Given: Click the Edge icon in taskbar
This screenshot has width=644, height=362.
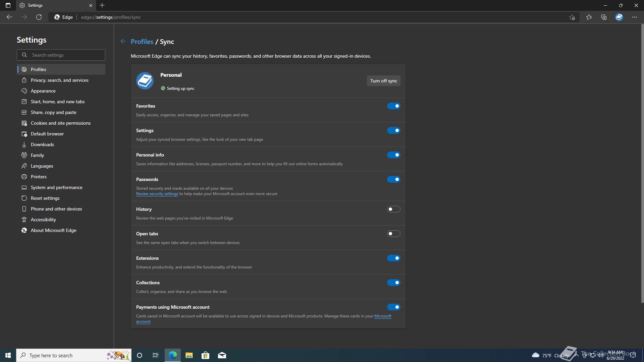Looking at the screenshot, I should 172,355.
